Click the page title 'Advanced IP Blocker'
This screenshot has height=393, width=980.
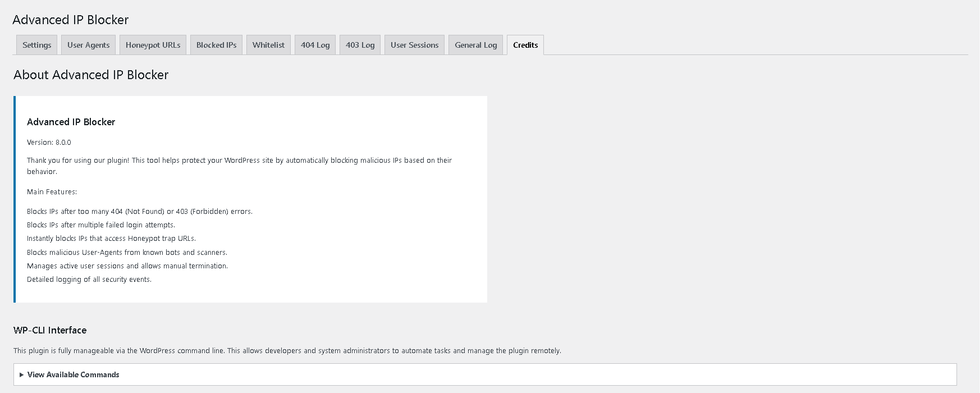[x=71, y=20]
